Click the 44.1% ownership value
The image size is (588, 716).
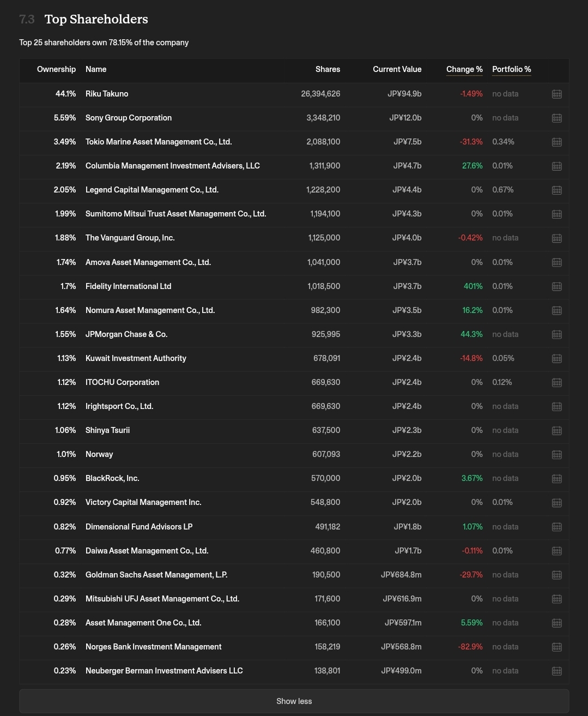[x=66, y=94]
